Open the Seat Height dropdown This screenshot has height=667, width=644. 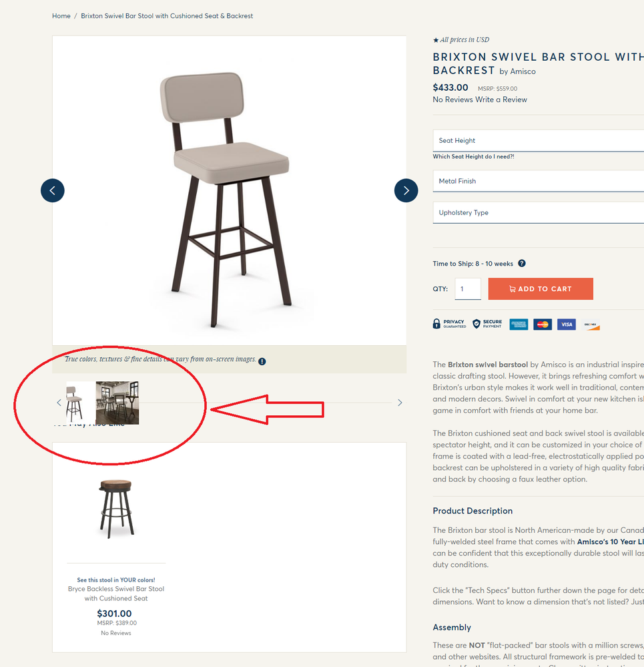pos(538,140)
